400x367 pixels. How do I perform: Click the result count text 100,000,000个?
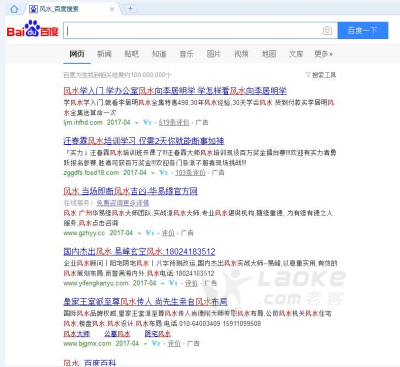[151, 75]
